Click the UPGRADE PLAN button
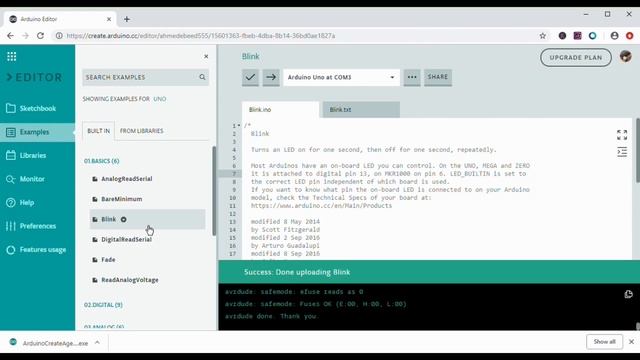The image size is (640, 360). [x=576, y=58]
